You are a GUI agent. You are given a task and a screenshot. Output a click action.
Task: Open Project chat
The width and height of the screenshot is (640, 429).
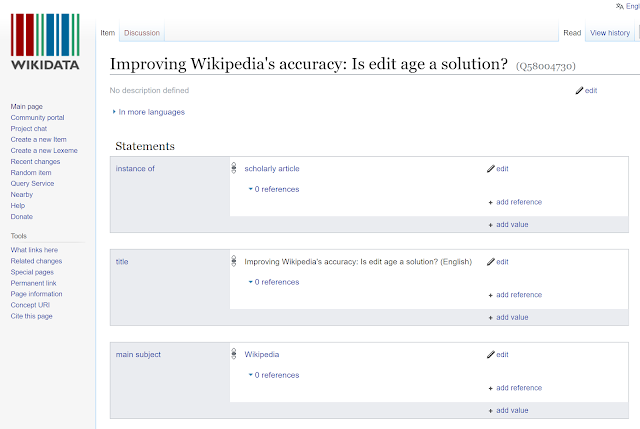[x=29, y=129]
